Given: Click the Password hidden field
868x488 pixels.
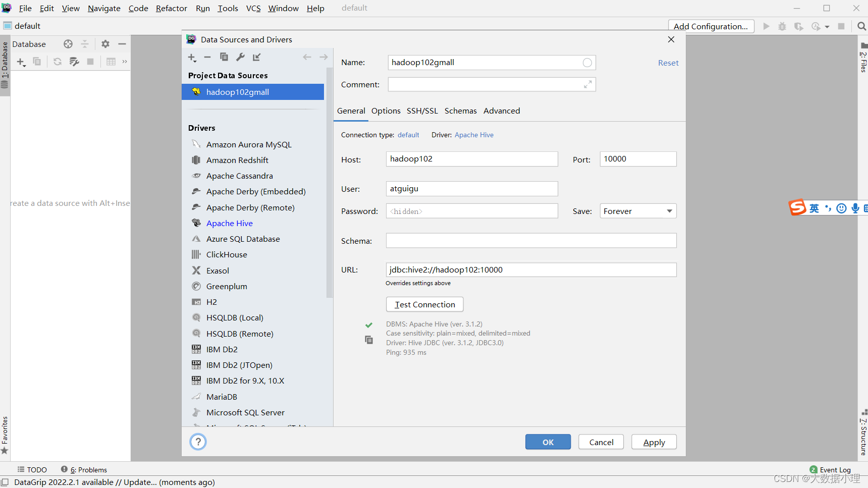Looking at the screenshot, I should tap(472, 211).
